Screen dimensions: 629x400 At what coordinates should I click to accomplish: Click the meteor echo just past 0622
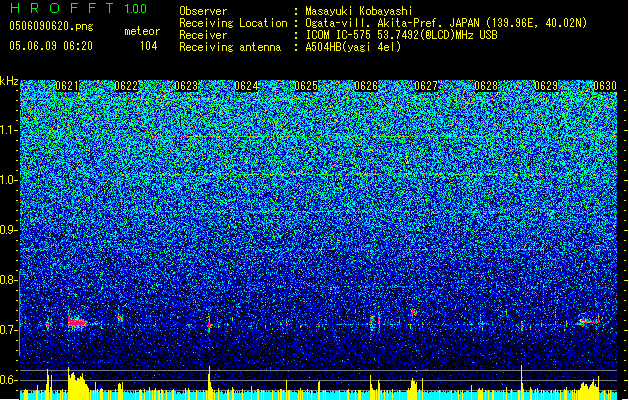(x=120, y=318)
